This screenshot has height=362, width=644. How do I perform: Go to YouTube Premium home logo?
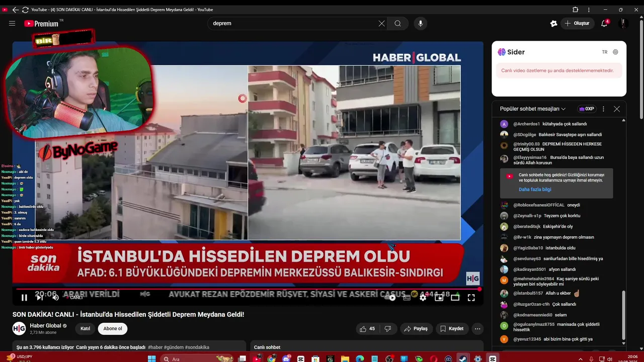coord(41,23)
